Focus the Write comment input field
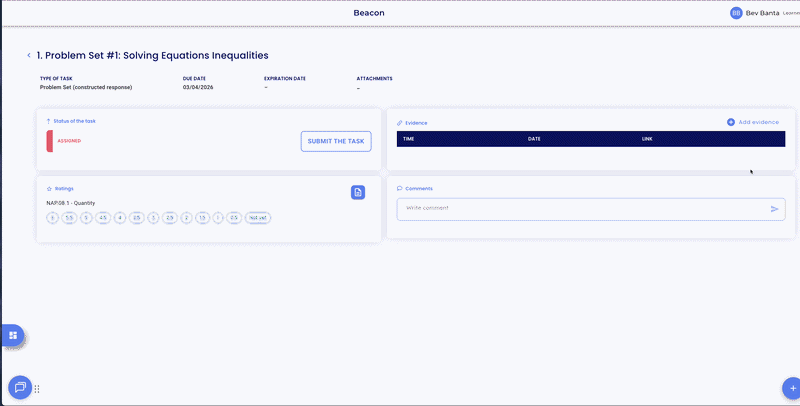 [x=580, y=208]
